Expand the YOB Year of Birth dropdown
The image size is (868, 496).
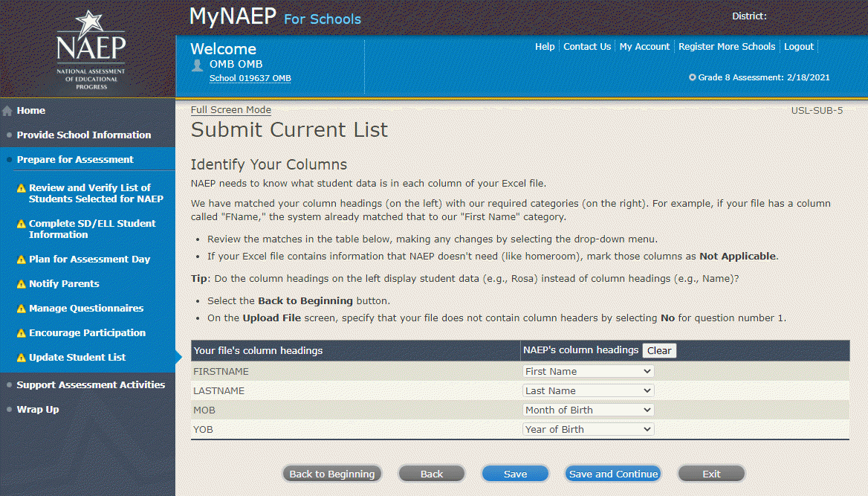[588, 429]
